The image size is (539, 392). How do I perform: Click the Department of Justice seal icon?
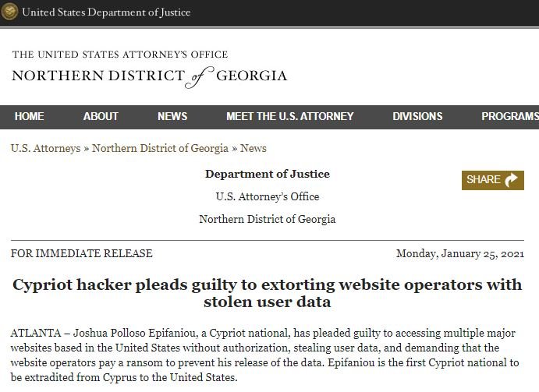pos(9,12)
